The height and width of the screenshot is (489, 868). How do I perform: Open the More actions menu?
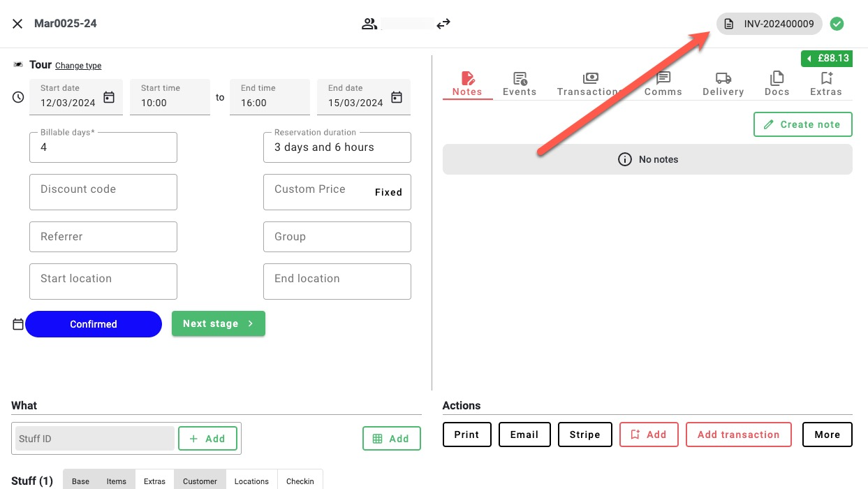[827, 435]
